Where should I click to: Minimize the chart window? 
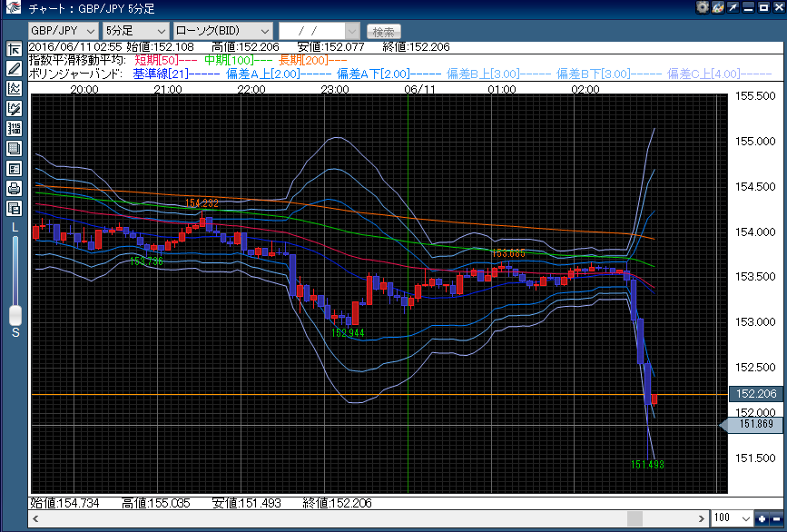coord(748,7)
